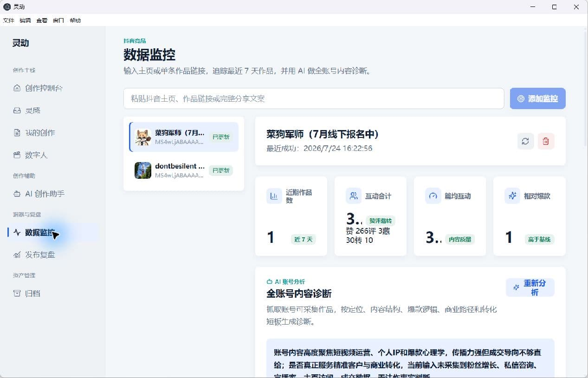Click the 最近成功 timestamp text
Screen dimensions: 588x378
(x=319, y=149)
